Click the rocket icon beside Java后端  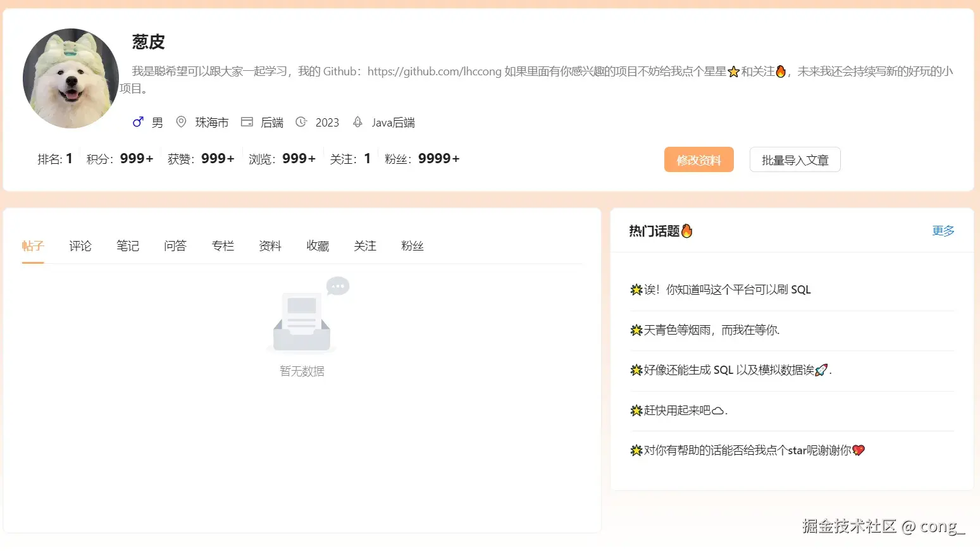click(357, 122)
